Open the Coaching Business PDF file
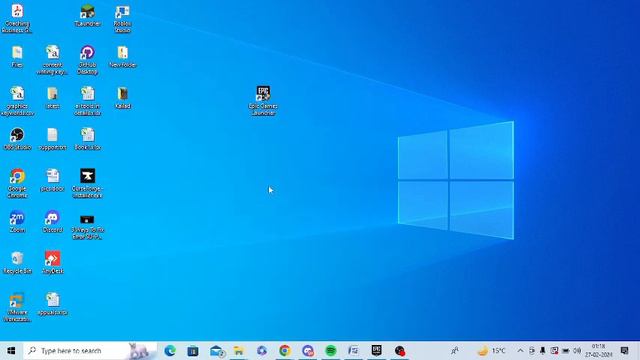 pyautogui.click(x=17, y=19)
